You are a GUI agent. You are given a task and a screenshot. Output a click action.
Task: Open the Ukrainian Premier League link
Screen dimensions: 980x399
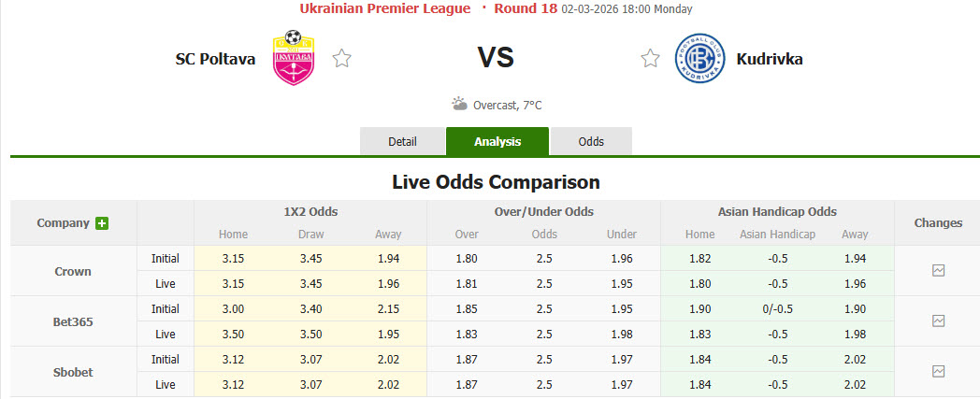[x=384, y=8]
